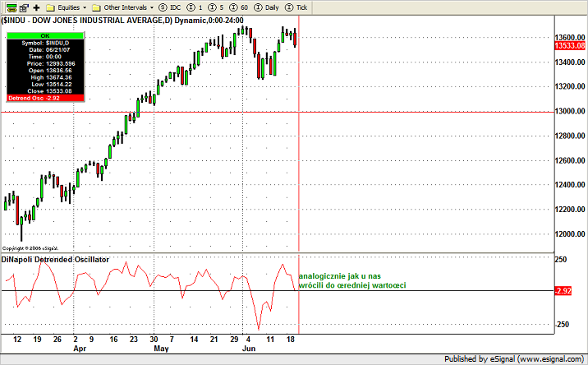Click the red -2.92 oscillator value tag
Screen dimensions: 588x365
pyautogui.click(x=563, y=291)
